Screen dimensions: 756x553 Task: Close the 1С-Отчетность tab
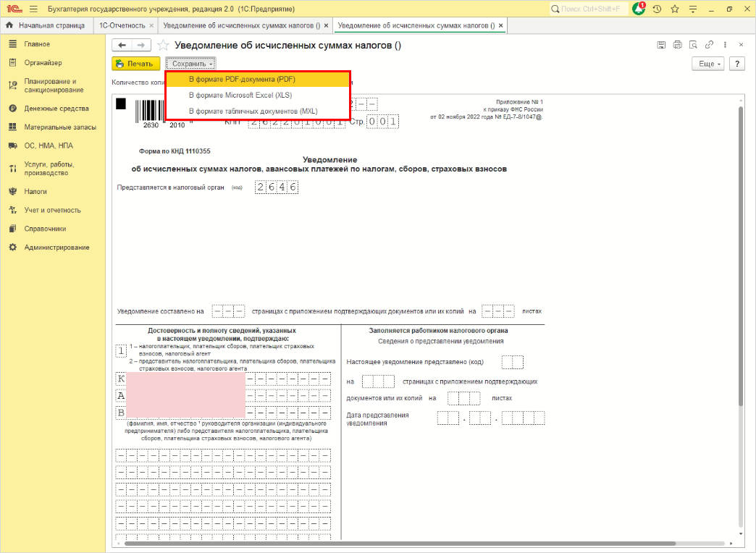pos(151,25)
